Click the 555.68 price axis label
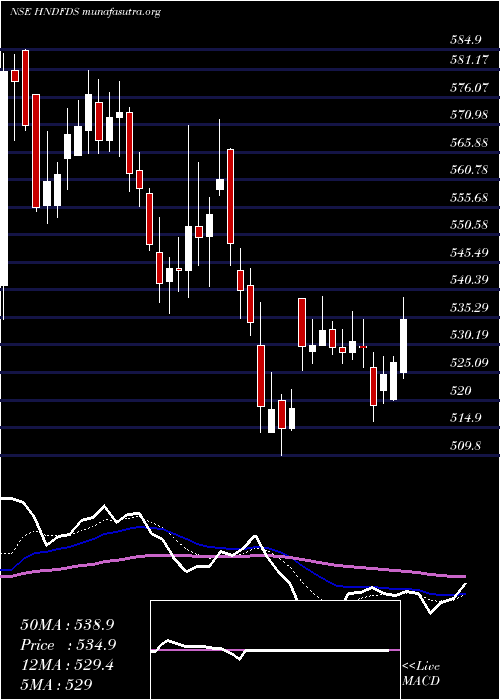This screenshot has height=700, width=500. click(468, 197)
